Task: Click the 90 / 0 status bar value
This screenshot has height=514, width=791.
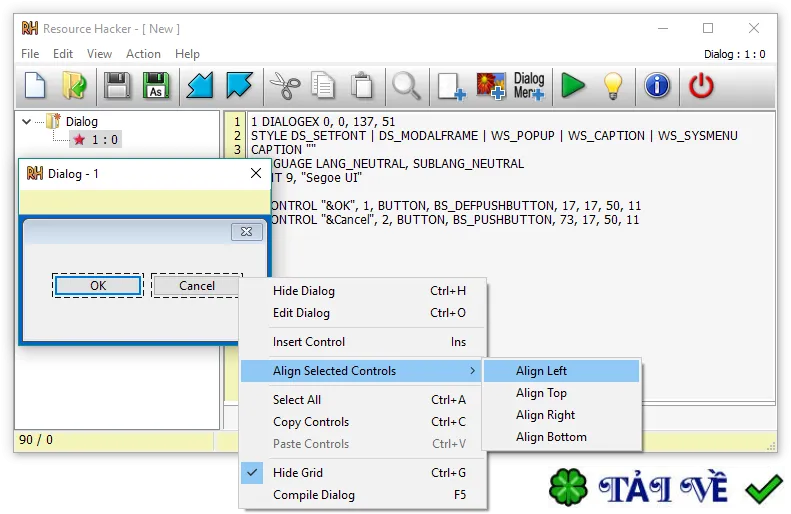Action: pyautogui.click(x=36, y=440)
